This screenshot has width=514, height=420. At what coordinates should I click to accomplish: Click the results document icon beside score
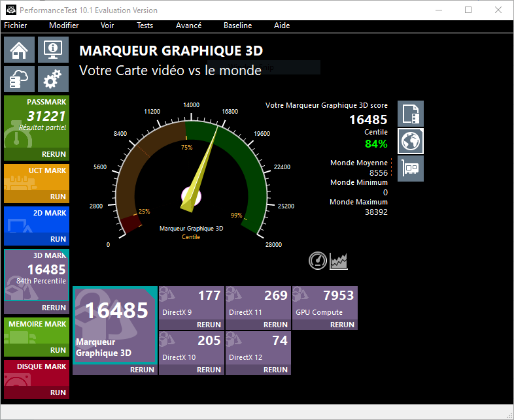coord(411,114)
